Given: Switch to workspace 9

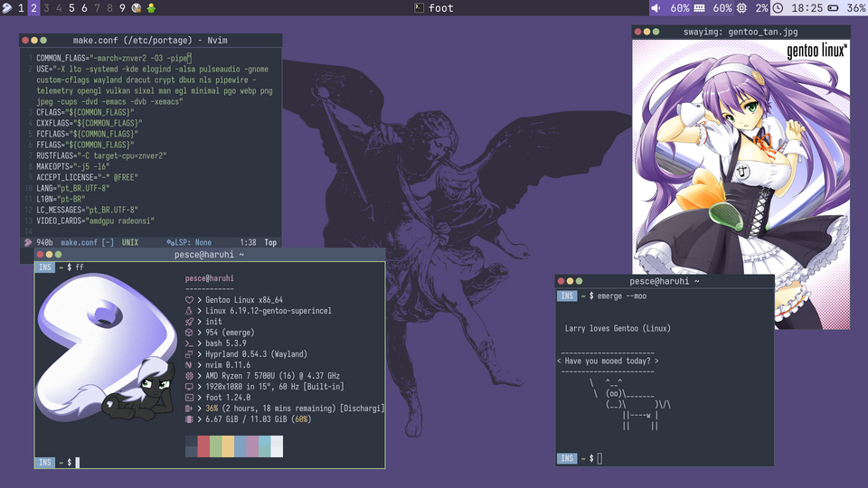Looking at the screenshot, I should click(122, 8).
